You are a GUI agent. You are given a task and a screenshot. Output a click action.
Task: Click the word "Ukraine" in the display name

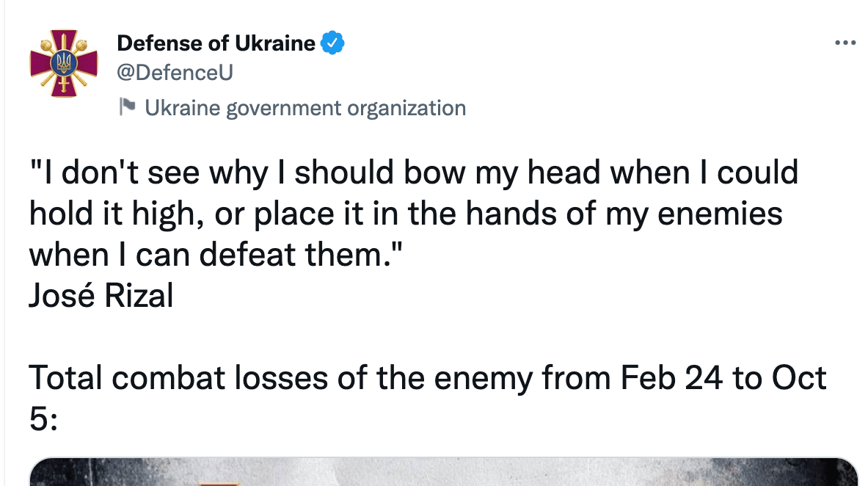[x=274, y=43]
